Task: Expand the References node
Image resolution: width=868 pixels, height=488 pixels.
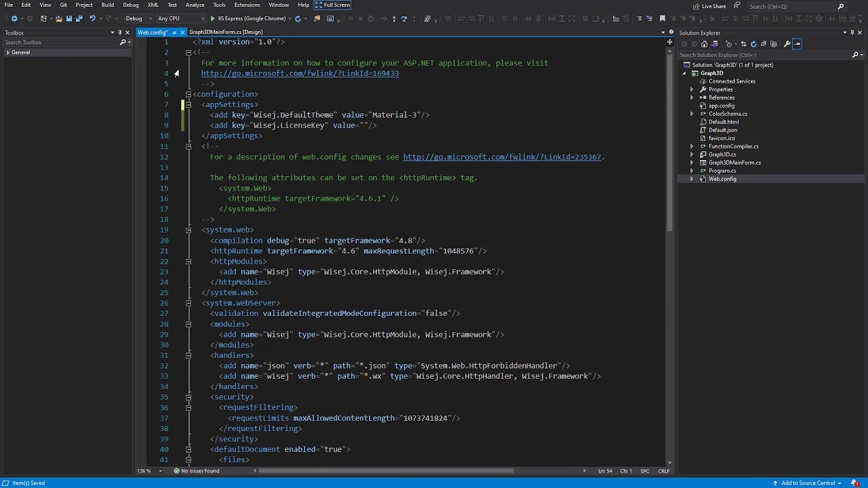Action: click(692, 98)
